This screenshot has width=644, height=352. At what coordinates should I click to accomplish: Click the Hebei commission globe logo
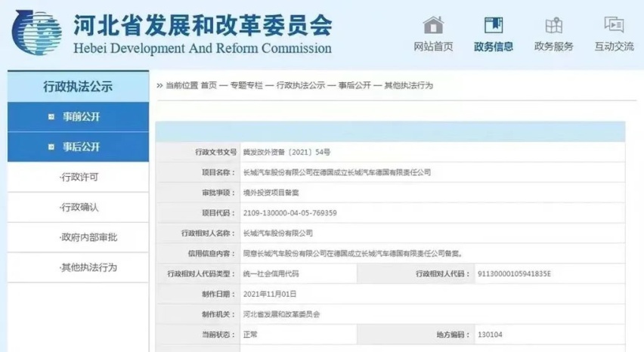click(x=37, y=32)
